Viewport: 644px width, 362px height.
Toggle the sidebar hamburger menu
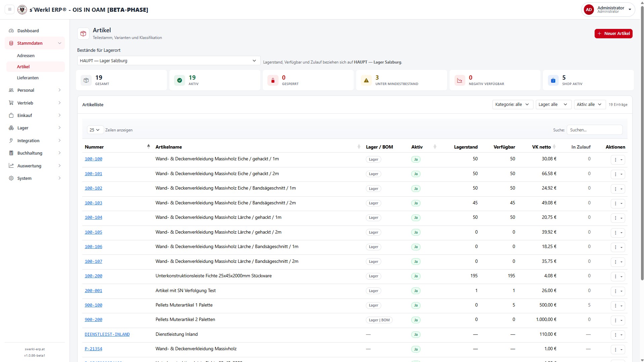tap(10, 9)
